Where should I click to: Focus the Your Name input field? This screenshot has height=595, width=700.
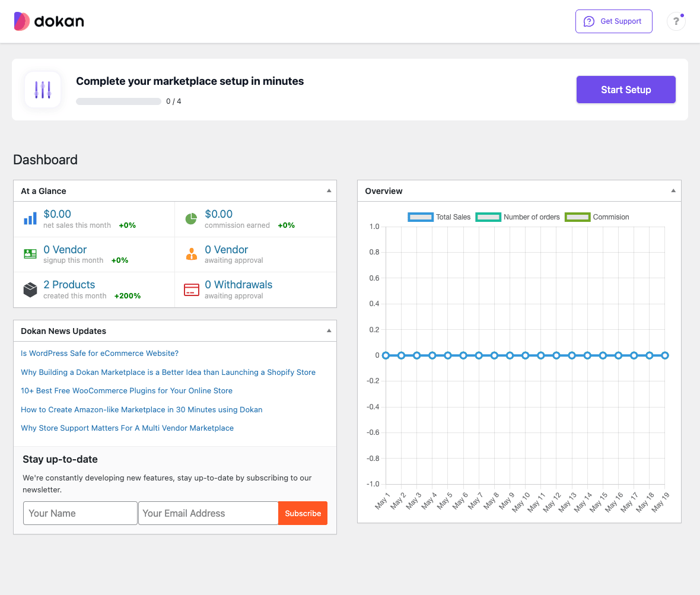coord(80,513)
